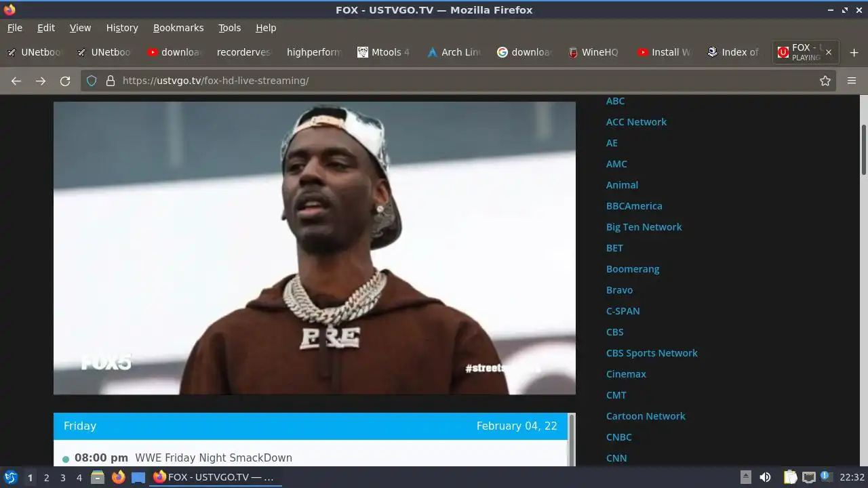Switch to workspace 4
This screenshot has height=488, width=868.
[79, 478]
